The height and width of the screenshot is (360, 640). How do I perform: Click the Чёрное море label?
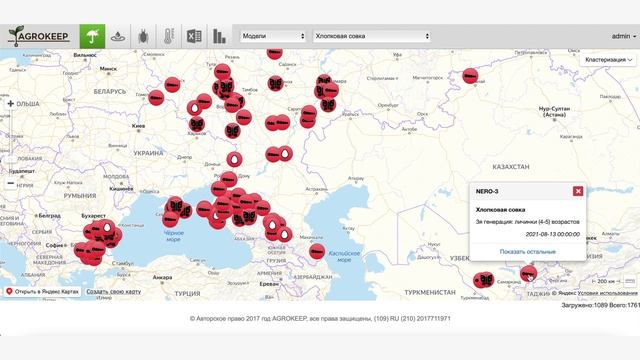173,236
